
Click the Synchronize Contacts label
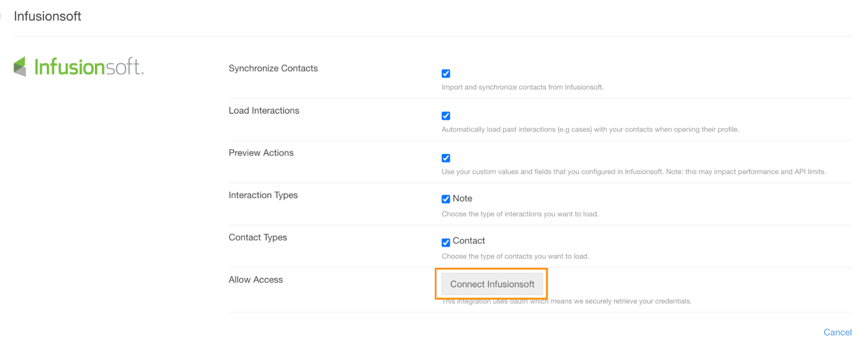click(x=273, y=68)
